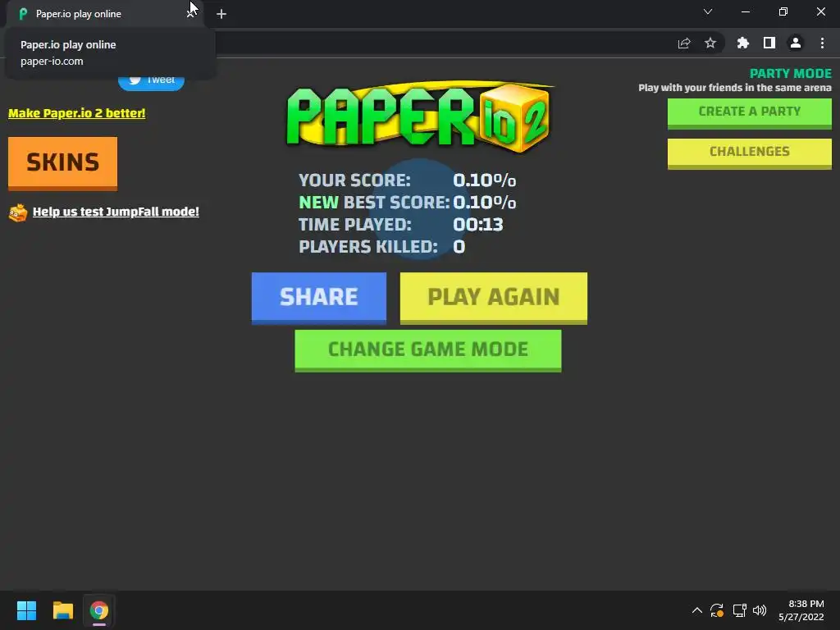Open the CHALLENGES button
840x630 pixels.
point(750,153)
